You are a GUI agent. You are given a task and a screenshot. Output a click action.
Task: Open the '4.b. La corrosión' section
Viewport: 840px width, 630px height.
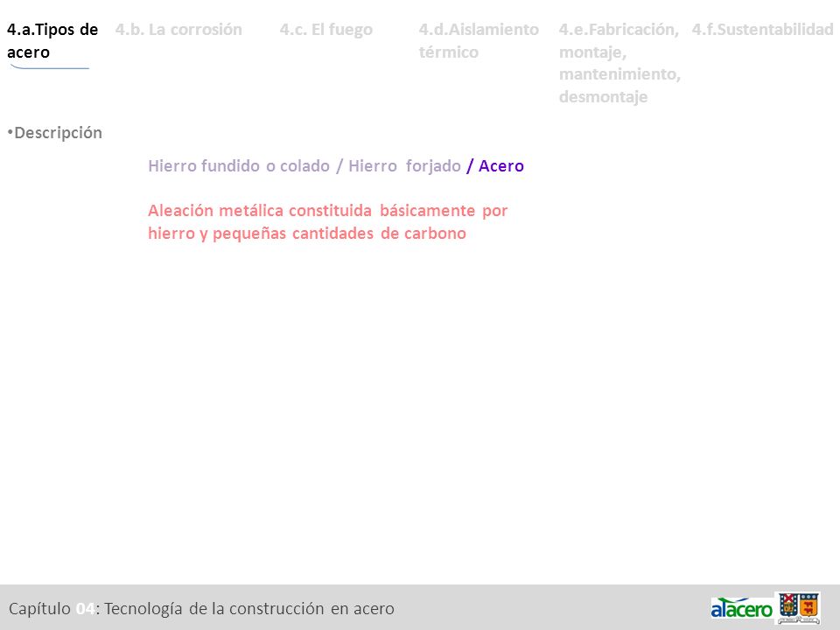[x=178, y=30]
